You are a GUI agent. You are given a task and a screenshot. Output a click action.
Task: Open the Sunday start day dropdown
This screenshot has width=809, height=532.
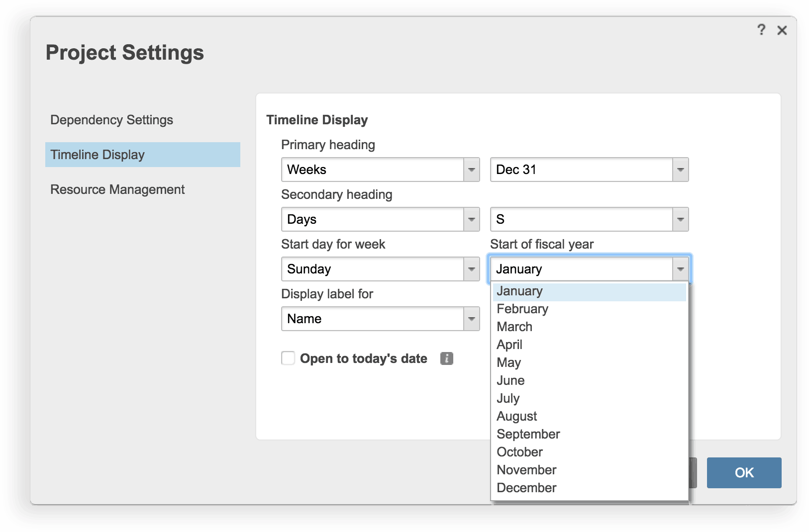pos(471,269)
